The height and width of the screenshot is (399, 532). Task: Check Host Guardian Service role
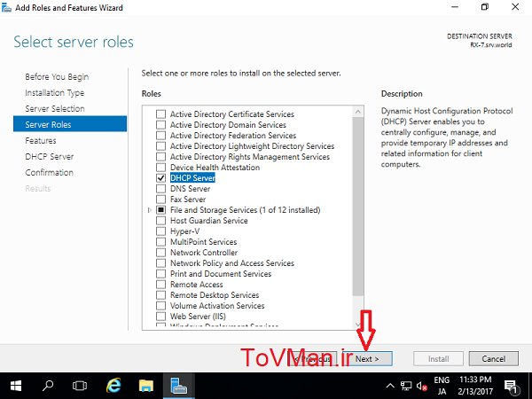point(160,221)
